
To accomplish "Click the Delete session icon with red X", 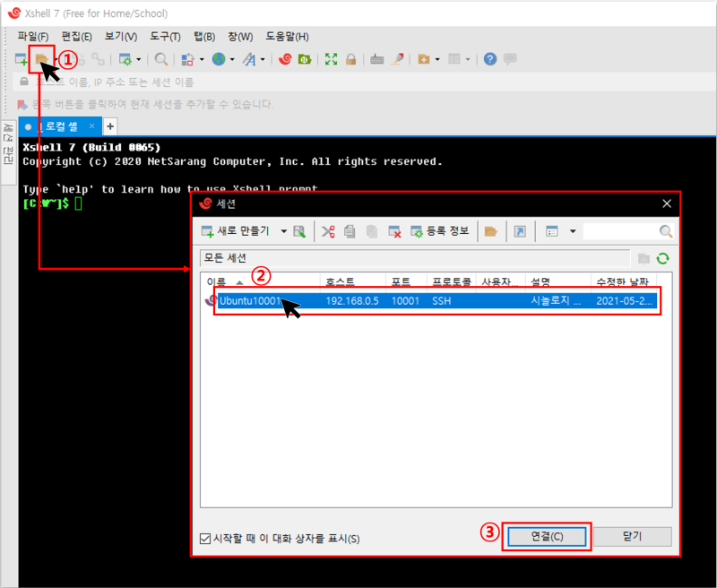I will tap(394, 231).
